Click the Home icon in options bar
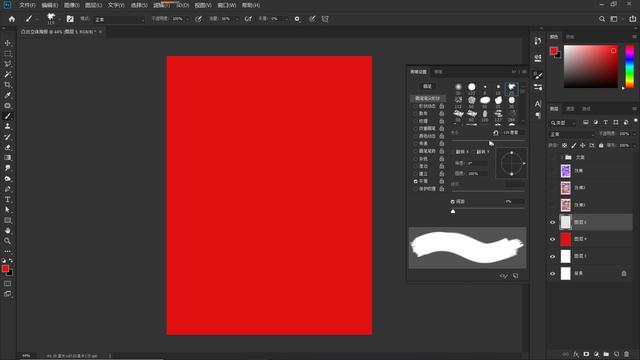The height and width of the screenshot is (360, 640). tap(11, 19)
